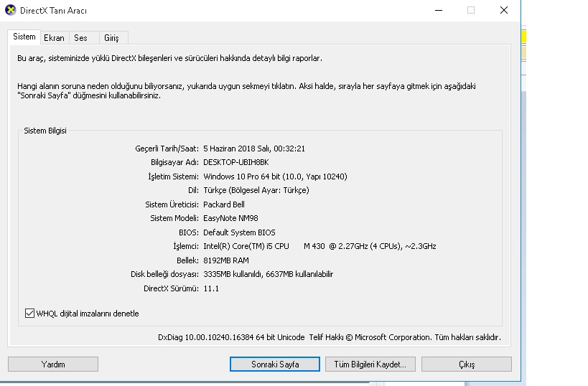Click the DirectX Tanı Aracı title text

[55, 11]
